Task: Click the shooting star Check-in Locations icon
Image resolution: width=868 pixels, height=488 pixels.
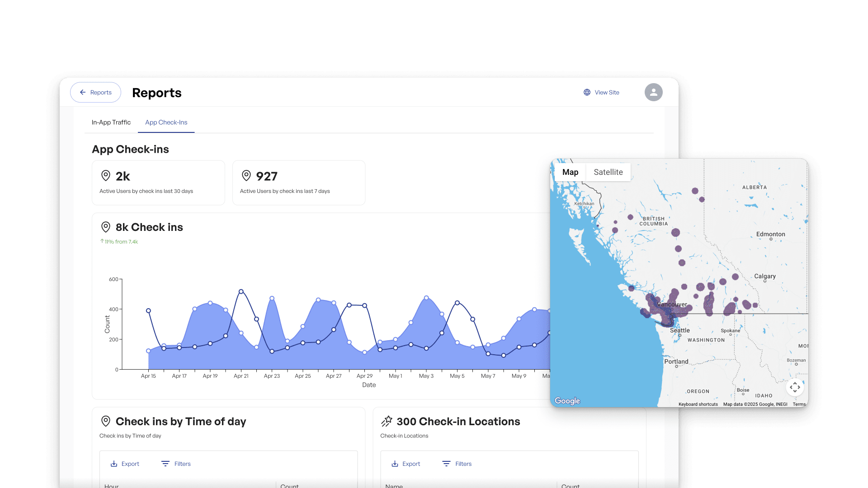Action: coord(387,421)
